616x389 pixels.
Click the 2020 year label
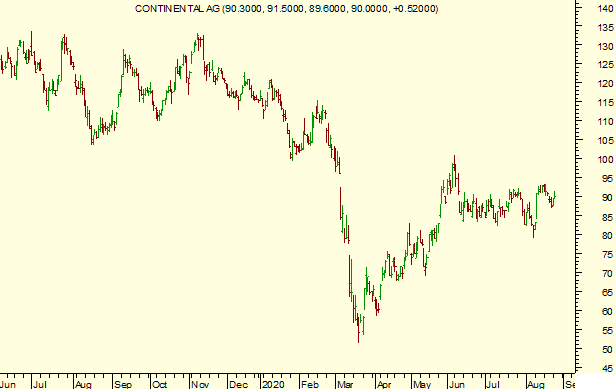(x=273, y=384)
